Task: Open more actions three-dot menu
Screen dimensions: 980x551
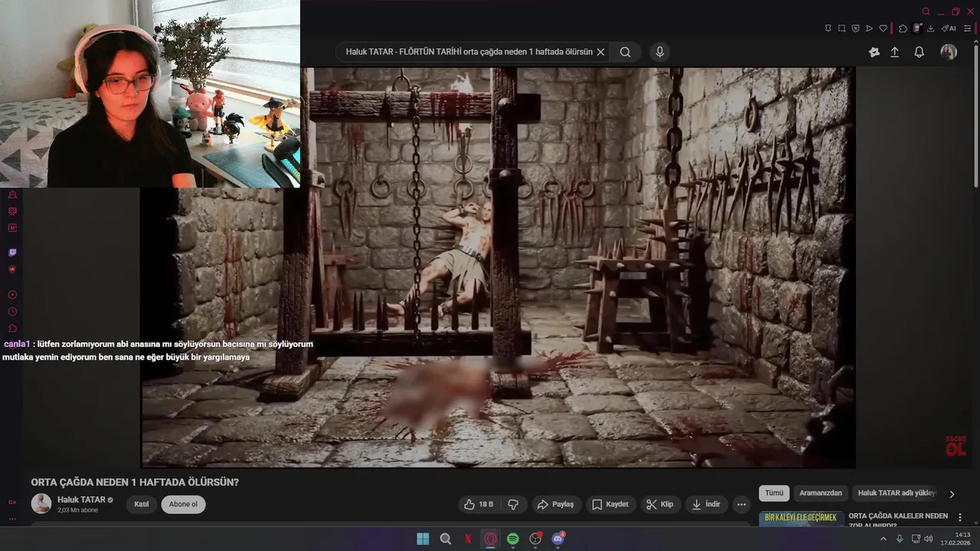Action: (x=741, y=504)
